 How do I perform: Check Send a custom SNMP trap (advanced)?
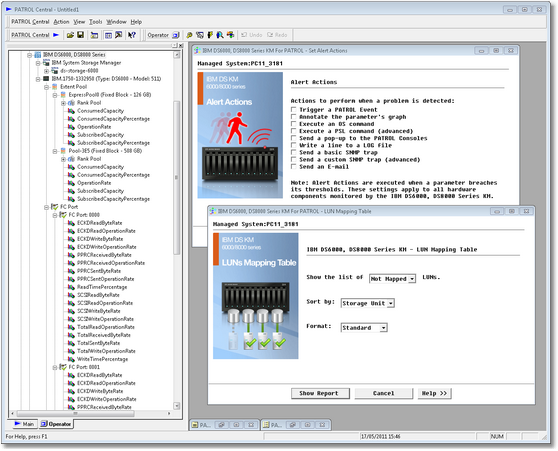pyautogui.click(x=293, y=159)
